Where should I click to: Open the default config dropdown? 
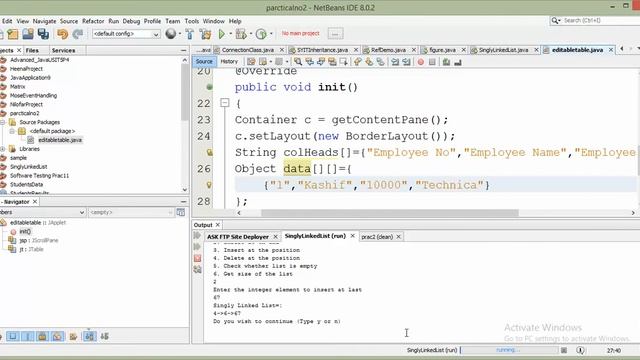point(126,34)
